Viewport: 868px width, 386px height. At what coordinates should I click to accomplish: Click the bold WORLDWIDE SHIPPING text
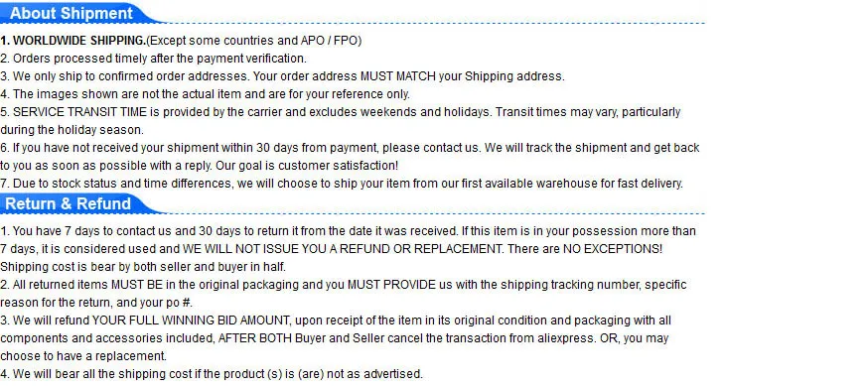(x=79, y=41)
